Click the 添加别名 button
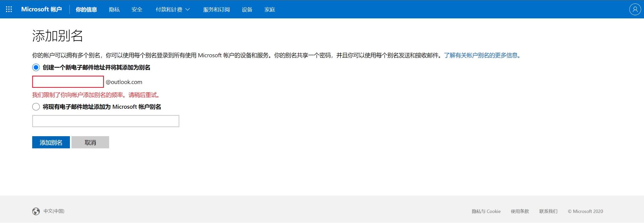 (51, 142)
